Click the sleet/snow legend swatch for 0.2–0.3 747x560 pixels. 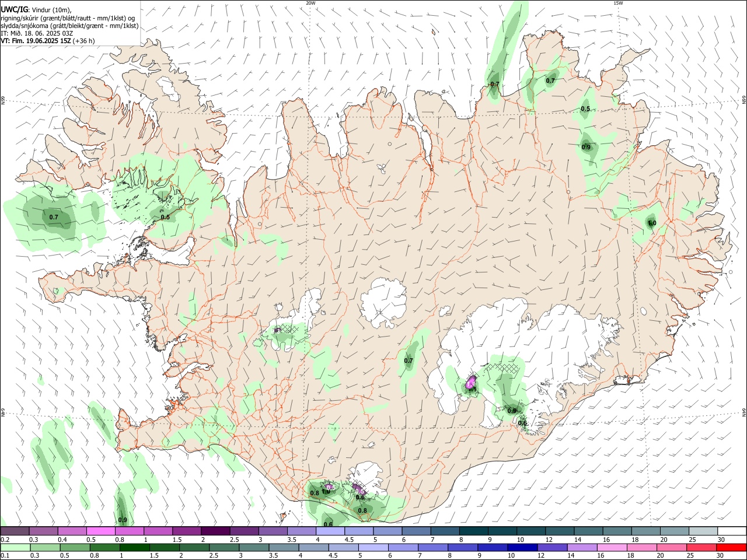[x=15, y=531]
